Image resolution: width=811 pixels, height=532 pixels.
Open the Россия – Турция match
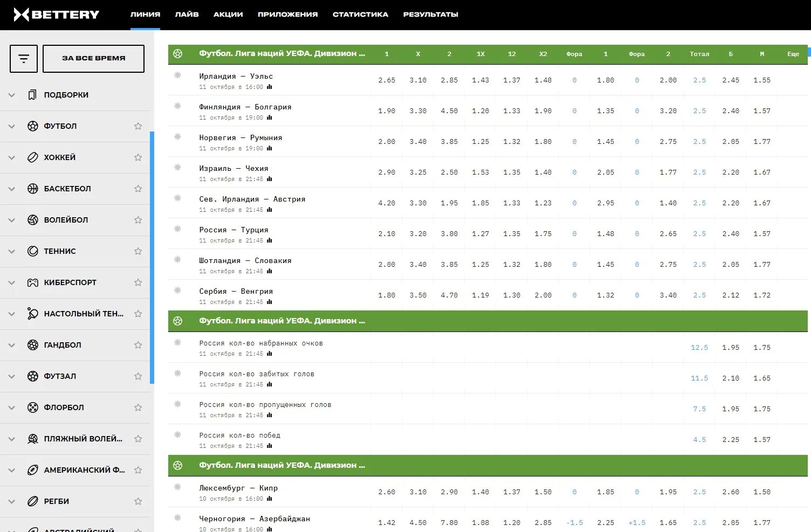tap(233, 230)
